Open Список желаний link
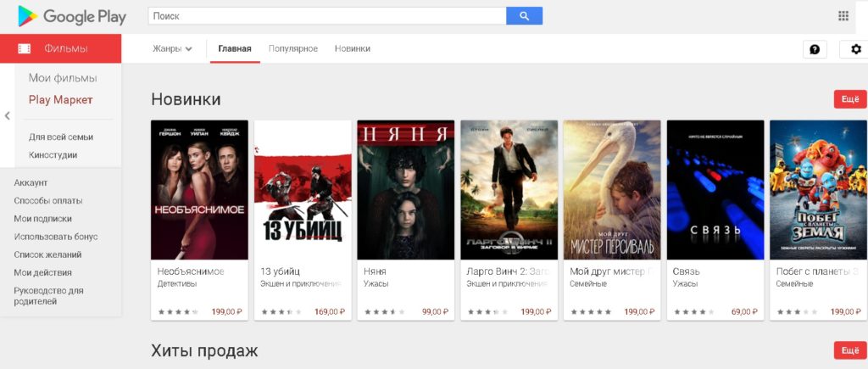The height and width of the screenshot is (369, 868). coord(48,254)
